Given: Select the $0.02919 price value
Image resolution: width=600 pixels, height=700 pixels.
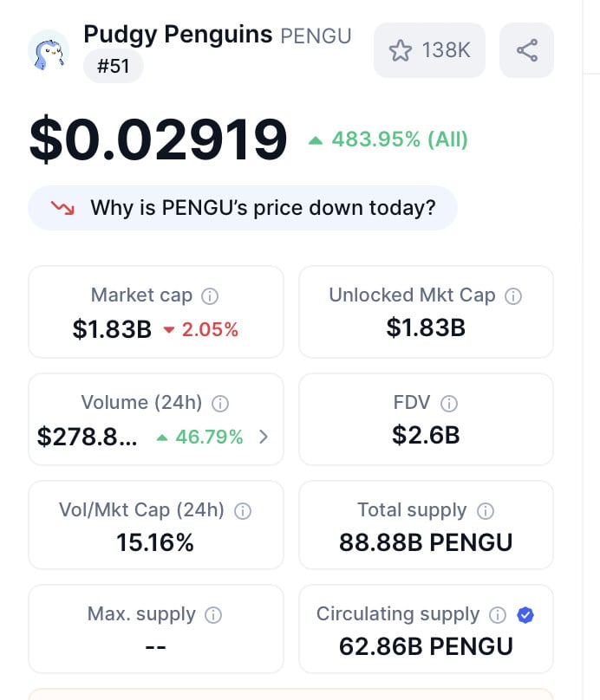Looking at the screenshot, I should click(158, 139).
